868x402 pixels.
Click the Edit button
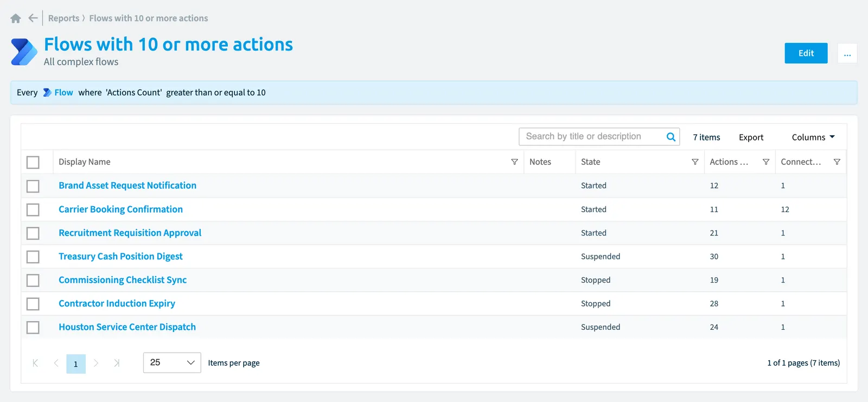click(806, 53)
